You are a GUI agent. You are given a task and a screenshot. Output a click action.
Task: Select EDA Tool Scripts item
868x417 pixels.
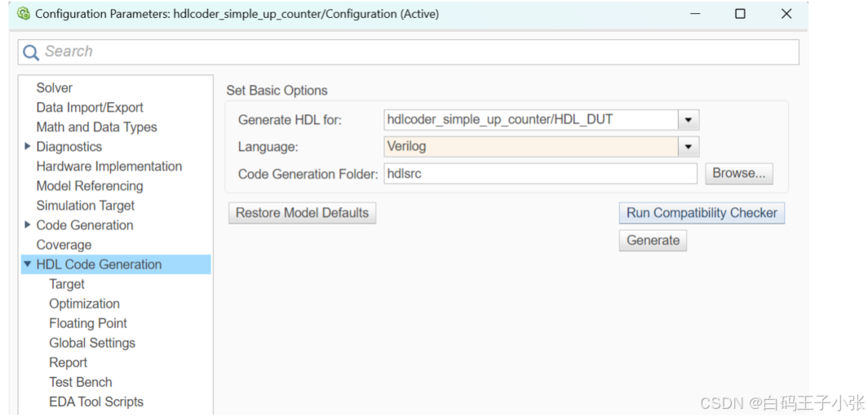coord(96,401)
